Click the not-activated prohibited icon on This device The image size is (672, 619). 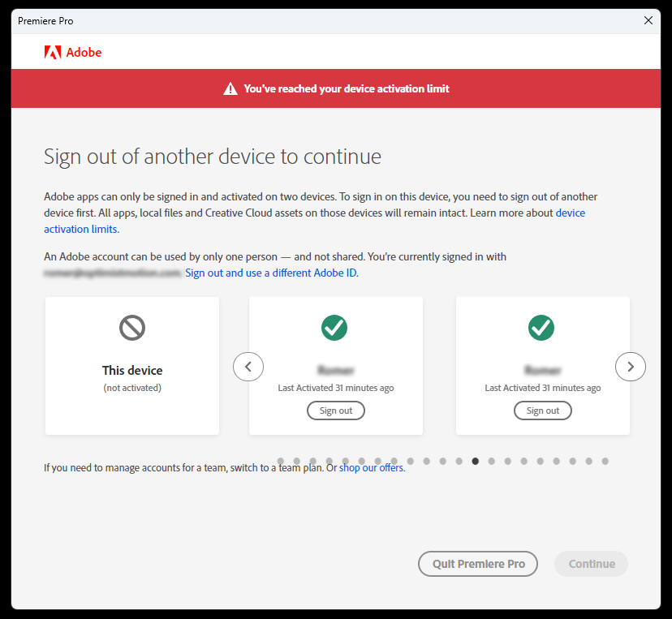click(x=132, y=328)
